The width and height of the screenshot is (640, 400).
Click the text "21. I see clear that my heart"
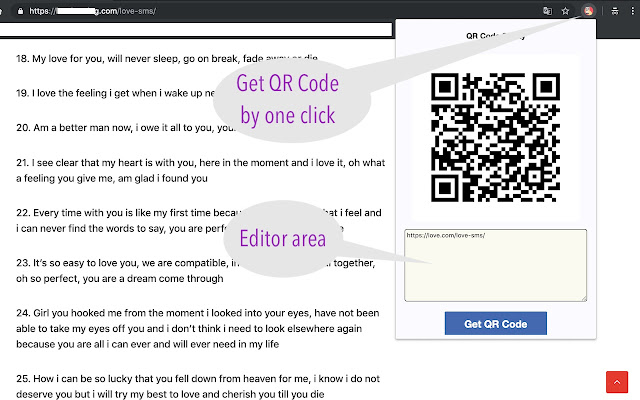(x=76, y=162)
